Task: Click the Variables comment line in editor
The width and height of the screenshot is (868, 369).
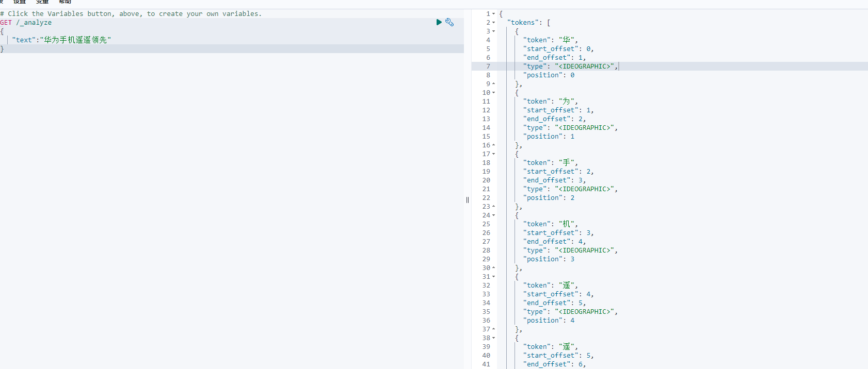Action: click(x=131, y=14)
